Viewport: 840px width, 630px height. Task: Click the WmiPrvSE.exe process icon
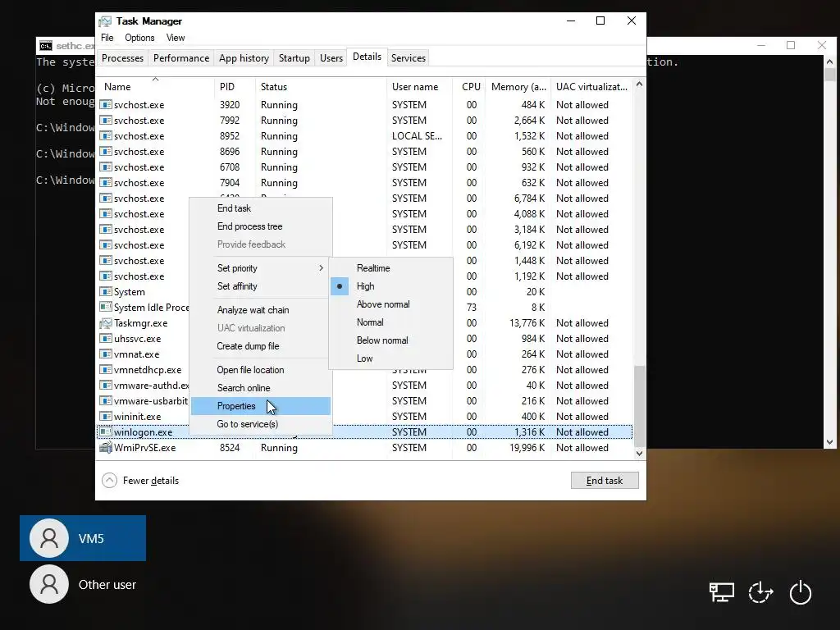[106, 448]
